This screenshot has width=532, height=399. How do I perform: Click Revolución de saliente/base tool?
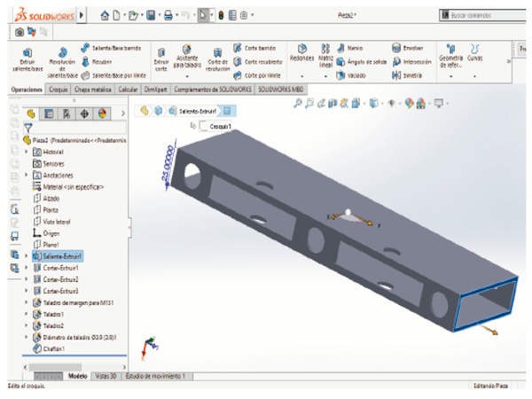(62, 63)
